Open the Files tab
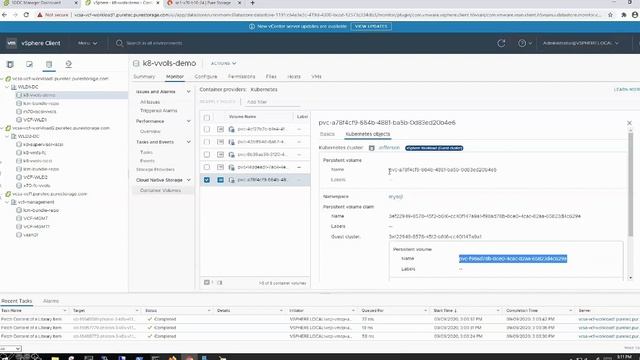Viewport: 640px width, 360px height. (x=271, y=76)
